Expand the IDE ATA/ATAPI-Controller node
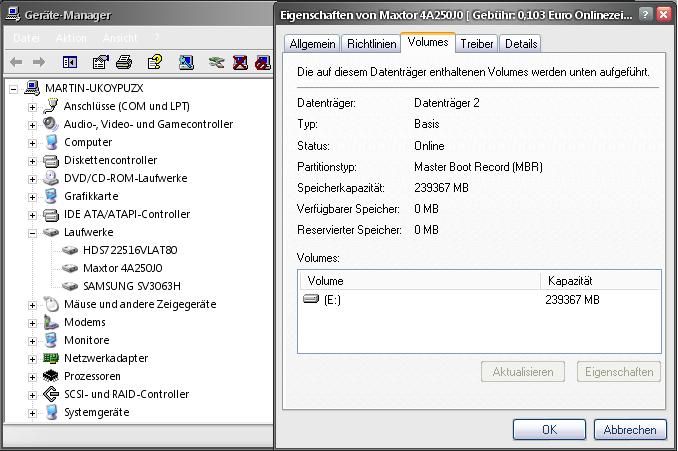 [32, 215]
